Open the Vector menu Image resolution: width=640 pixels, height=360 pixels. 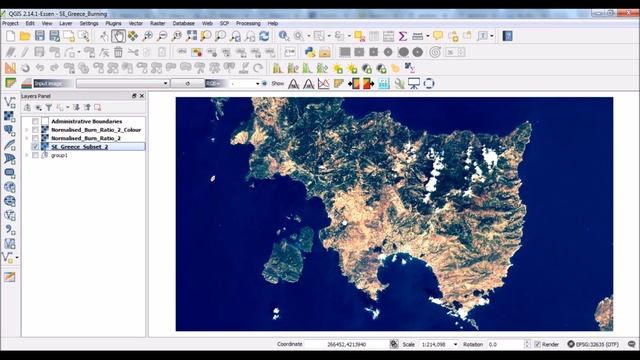click(136, 23)
